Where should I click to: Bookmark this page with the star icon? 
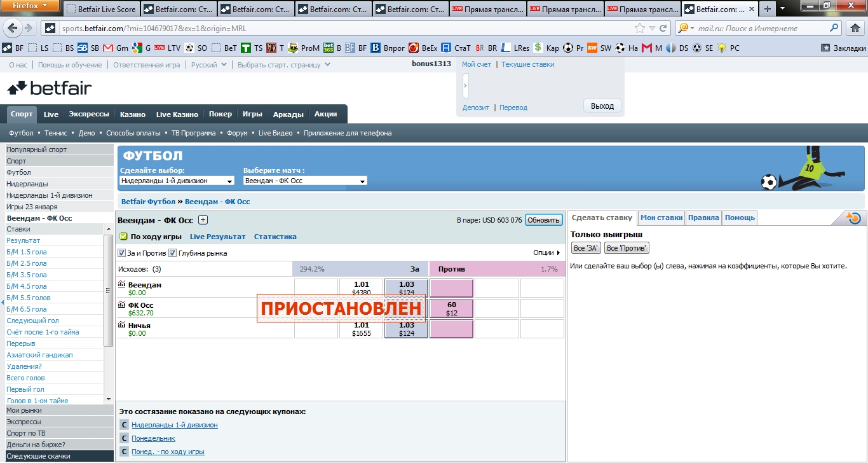(x=640, y=29)
